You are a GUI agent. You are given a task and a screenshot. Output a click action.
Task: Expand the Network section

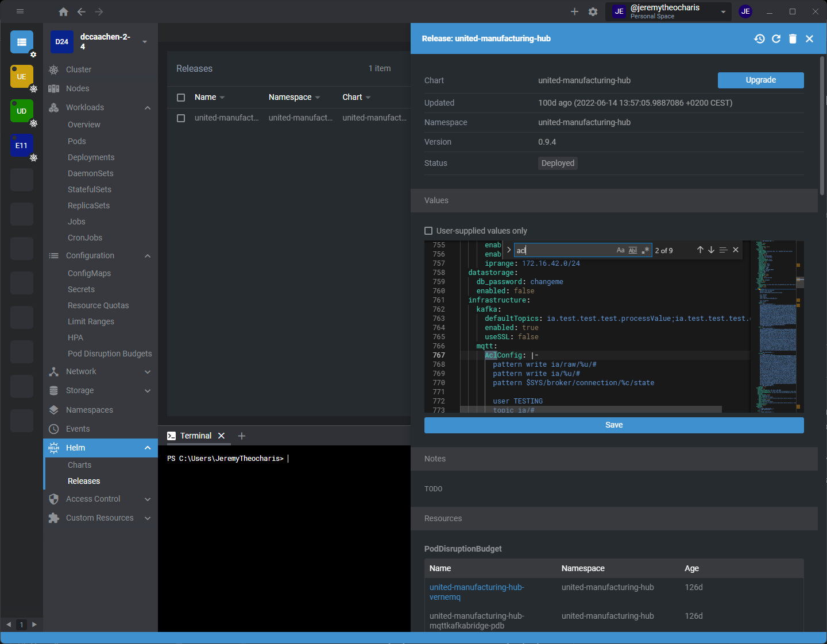pyautogui.click(x=148, y=372)
